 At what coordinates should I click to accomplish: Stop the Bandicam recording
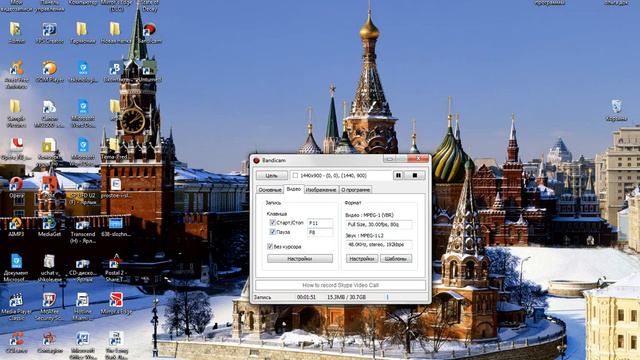(x=415, y=175)
